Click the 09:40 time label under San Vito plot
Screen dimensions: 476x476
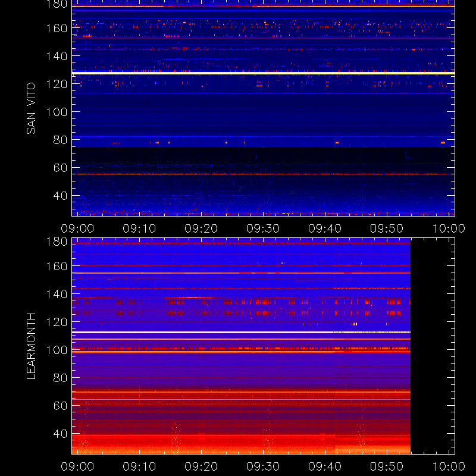(325, 228)
